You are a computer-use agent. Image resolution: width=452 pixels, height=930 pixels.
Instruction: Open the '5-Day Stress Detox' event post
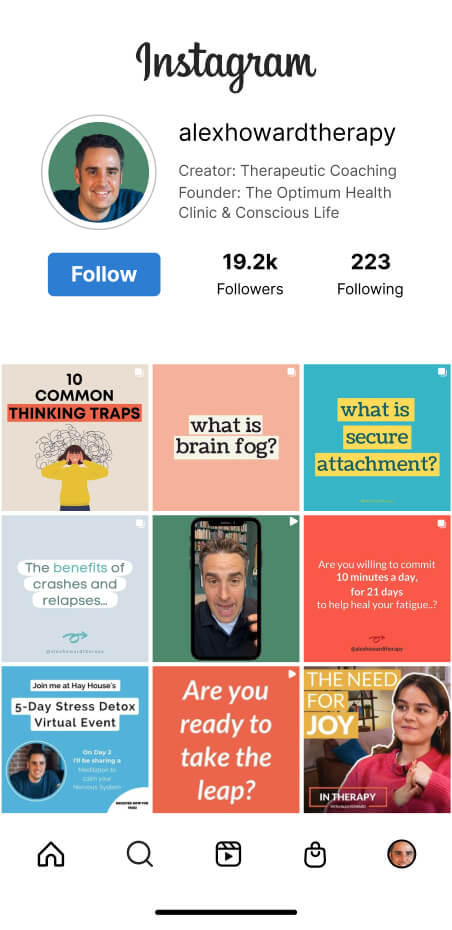75,739
